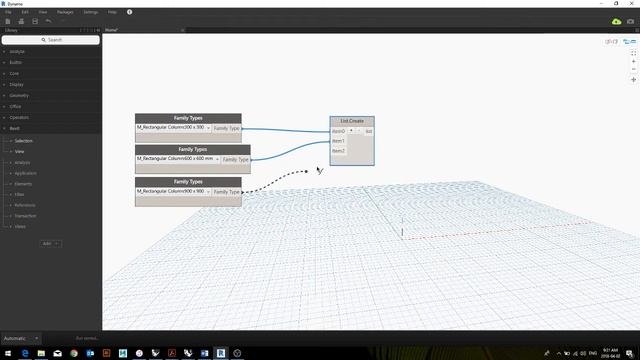Screen dimensions: 640x360
Task: Click the plus button on List.Create
Action: (351, 131)
